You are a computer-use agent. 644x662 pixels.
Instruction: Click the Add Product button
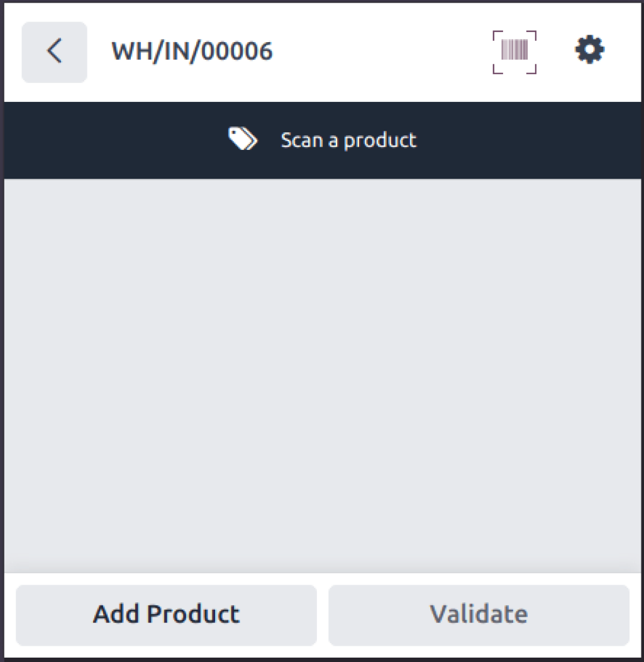[x=166, y=615]
